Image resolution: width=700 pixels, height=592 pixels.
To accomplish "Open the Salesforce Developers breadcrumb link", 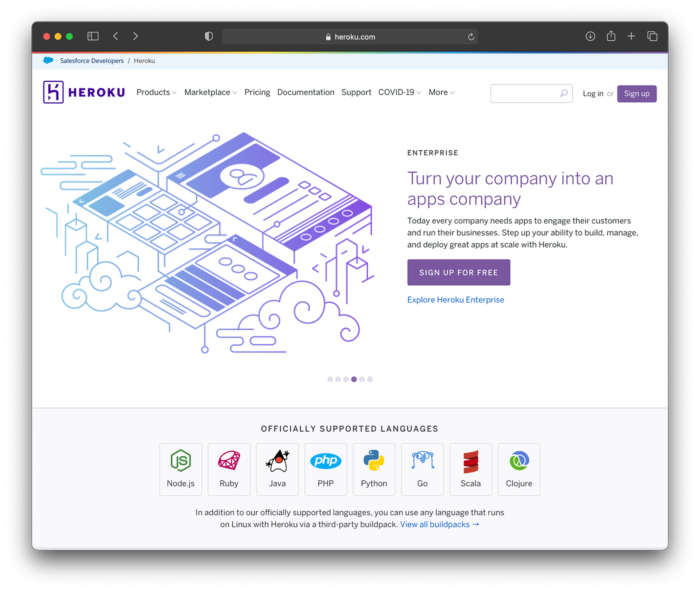I will [92, 61].
